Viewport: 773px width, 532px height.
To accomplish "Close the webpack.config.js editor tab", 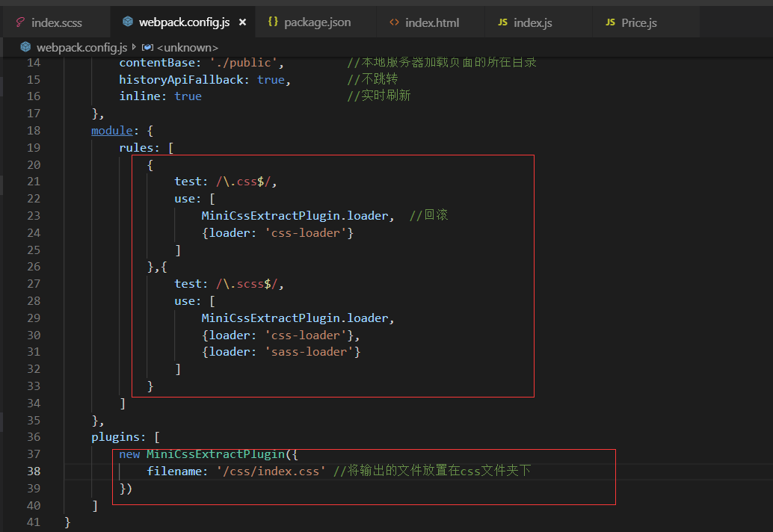I will point(244,22).
